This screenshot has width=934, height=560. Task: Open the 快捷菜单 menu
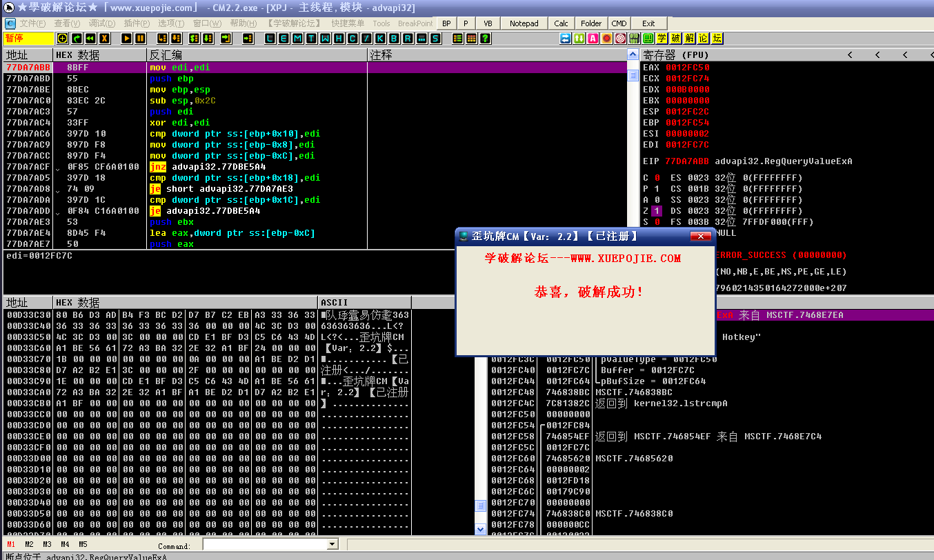click(x=348, y=23)
